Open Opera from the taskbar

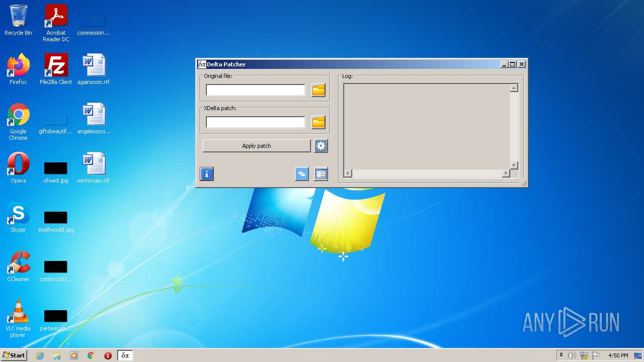108,355
